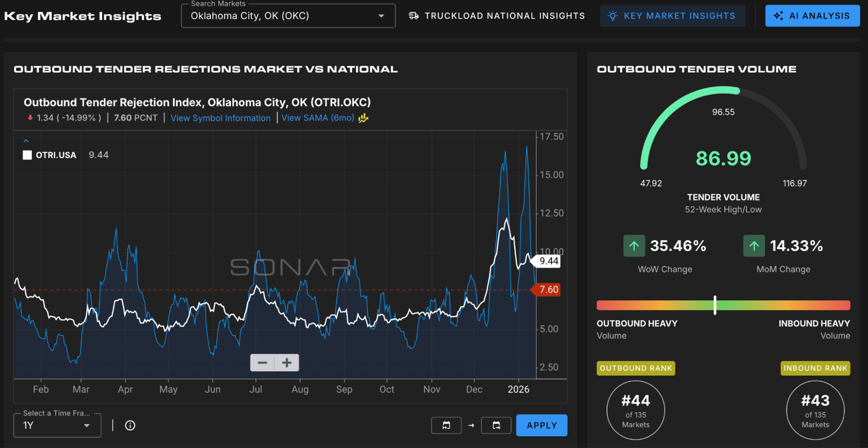Switch to Key Market Insights tab

[x=672, y=16]
